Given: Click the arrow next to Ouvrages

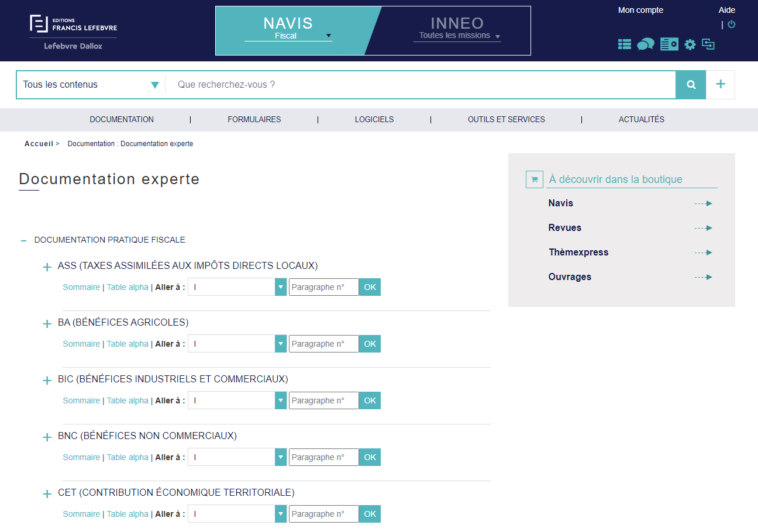Looking at the screenshot, I should [x=703, y=277].
